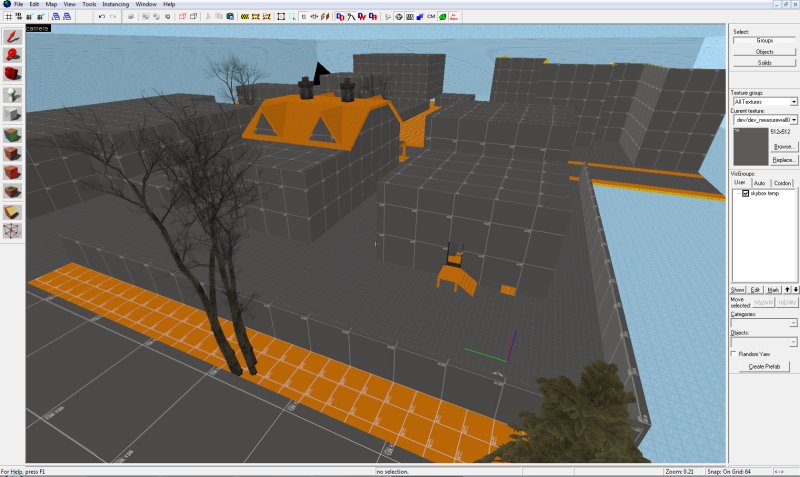Viewport: 800px width, 477px height.
Task: Click the Replace texture button
Action: 783,160
